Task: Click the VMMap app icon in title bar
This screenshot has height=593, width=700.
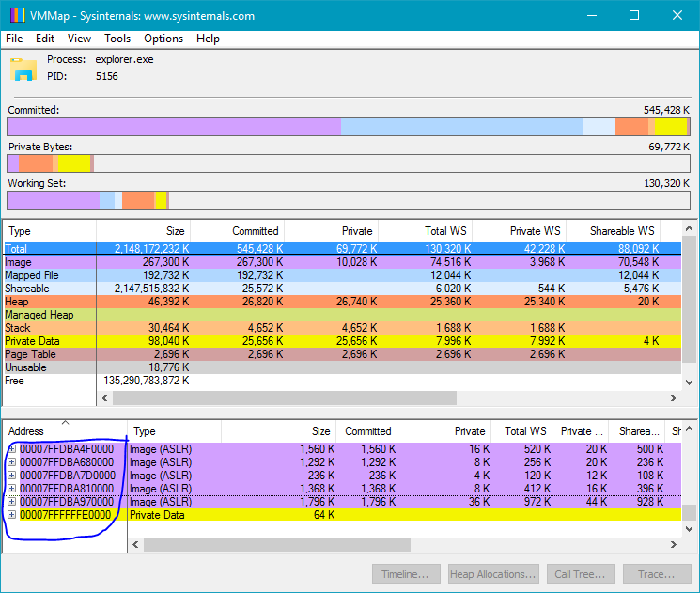Action: point(17,16)
